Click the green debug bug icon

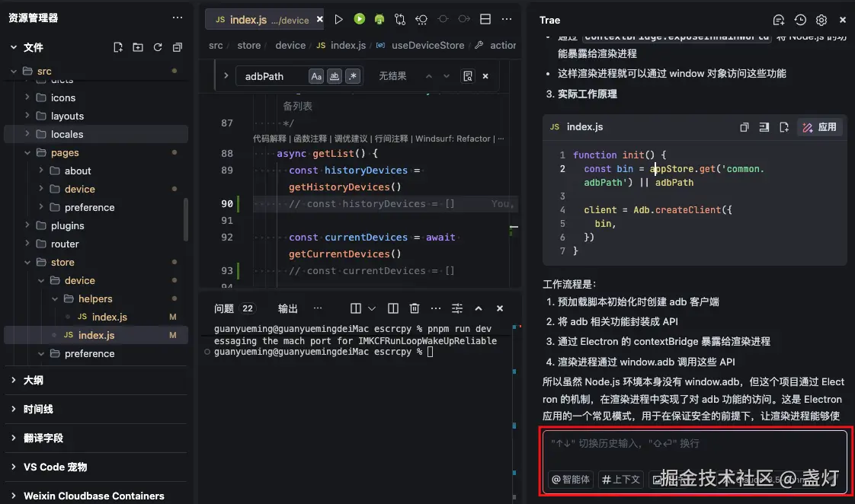pos(379,20)
